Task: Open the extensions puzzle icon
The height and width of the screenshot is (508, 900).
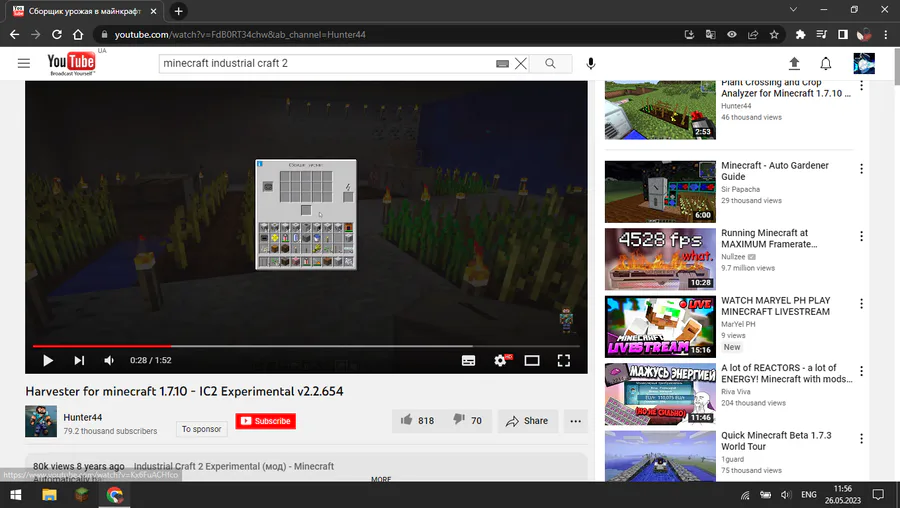Action: pos(800,34)
